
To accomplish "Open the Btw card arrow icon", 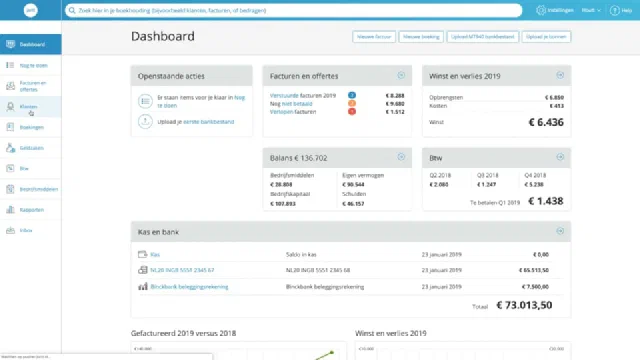I will (x=560, y=157).
